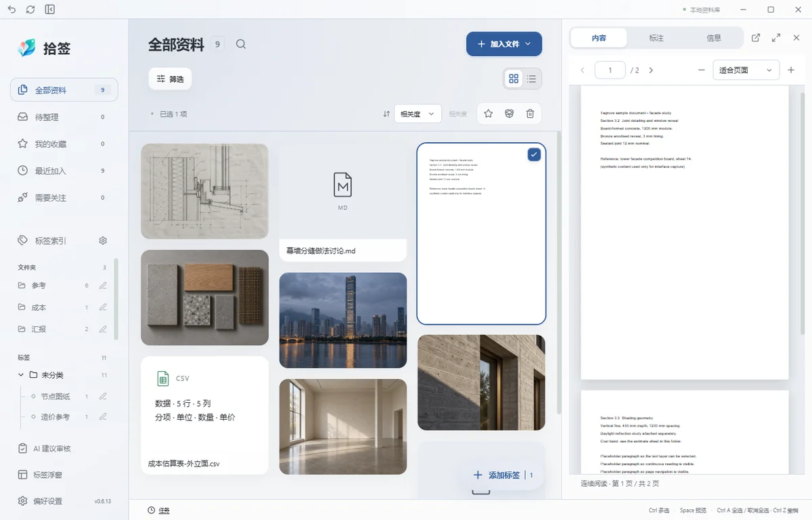812x520 pixels.
Task: Switch to the 内容 tab
Action: 599,38
